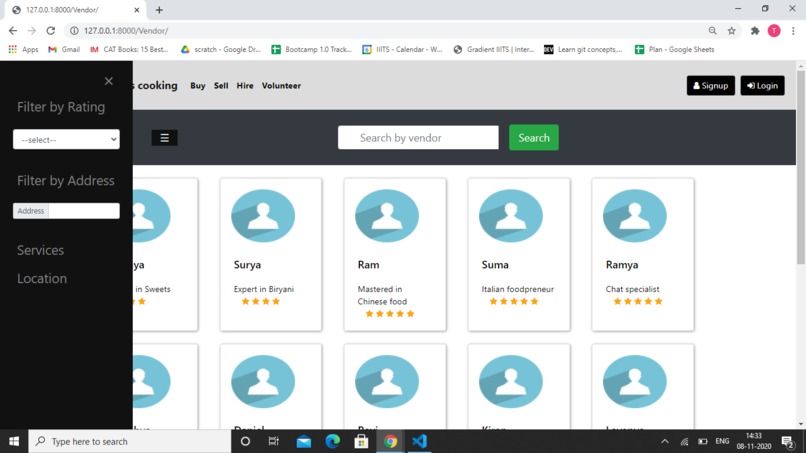Click the Search by vendor field

point(418,138)
